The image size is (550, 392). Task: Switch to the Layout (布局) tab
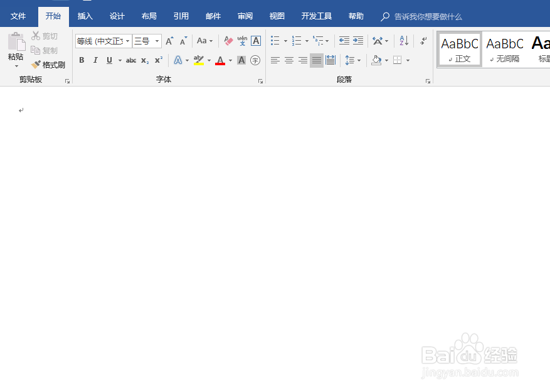point(149,16)
